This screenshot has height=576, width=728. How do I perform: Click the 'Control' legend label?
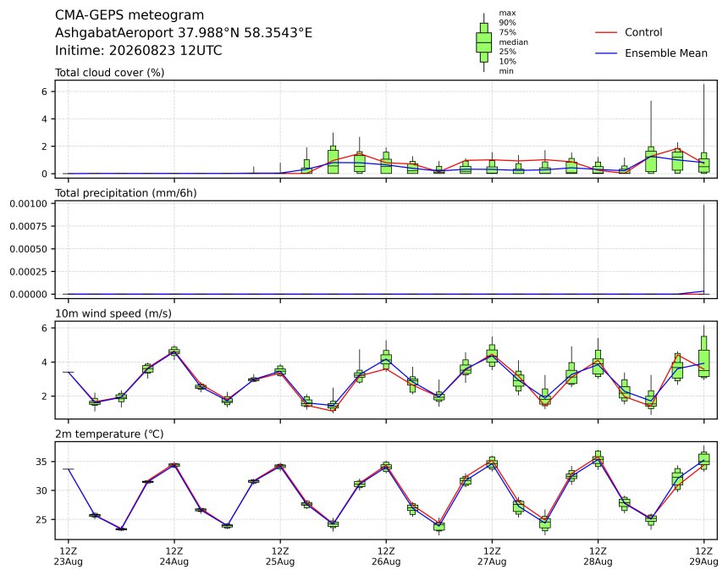(x=643, y=32)
